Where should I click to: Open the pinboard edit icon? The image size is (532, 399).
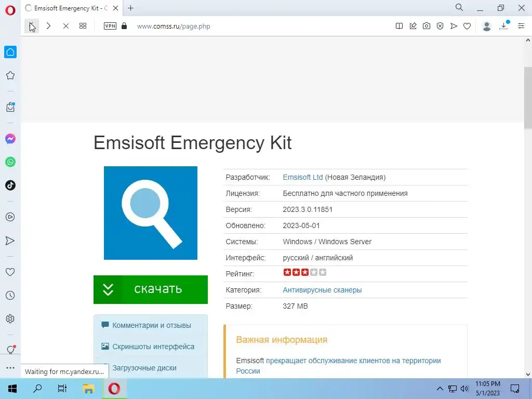coord(413,26)
